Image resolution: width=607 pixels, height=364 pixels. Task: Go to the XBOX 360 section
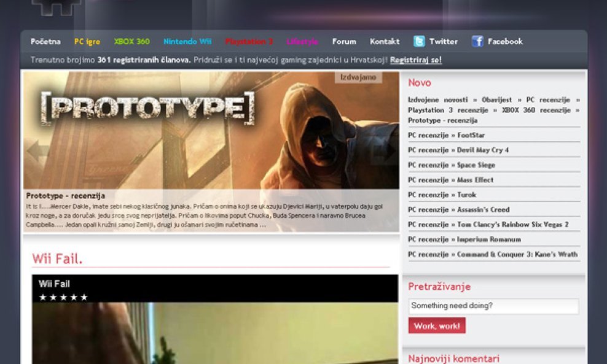point(131,41)
